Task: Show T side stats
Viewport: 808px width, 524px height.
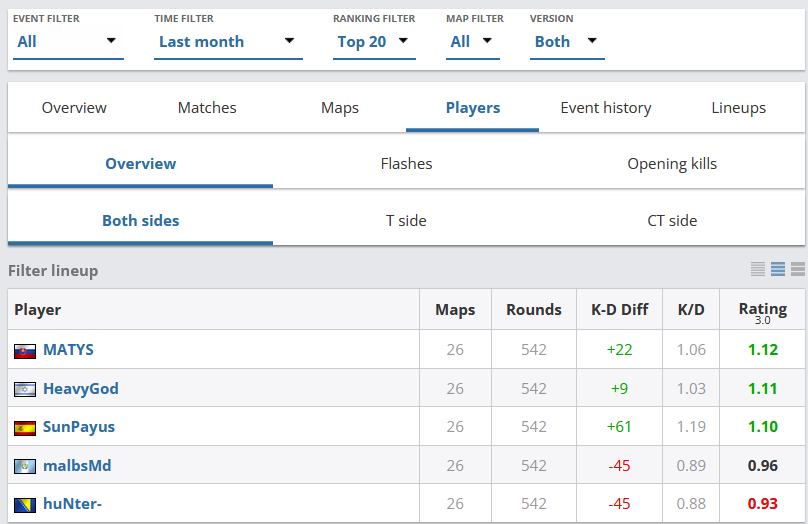Action: click(406, 221)
